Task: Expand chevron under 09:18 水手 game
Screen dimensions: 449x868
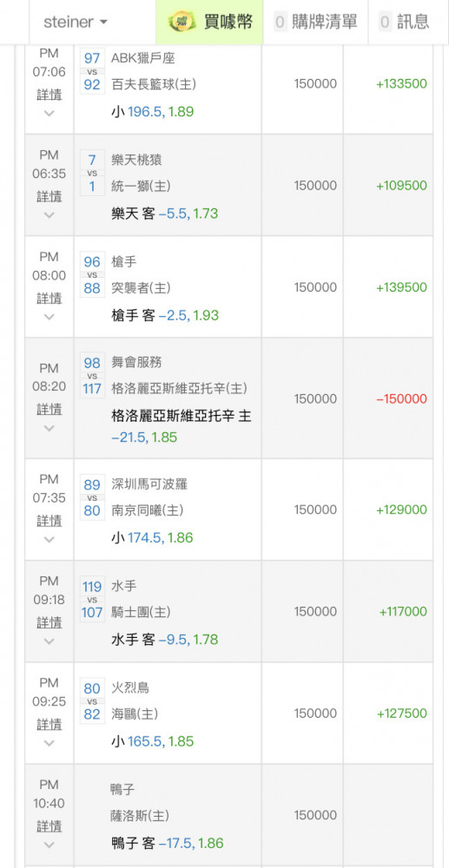Action: click(x=50, y=641)
